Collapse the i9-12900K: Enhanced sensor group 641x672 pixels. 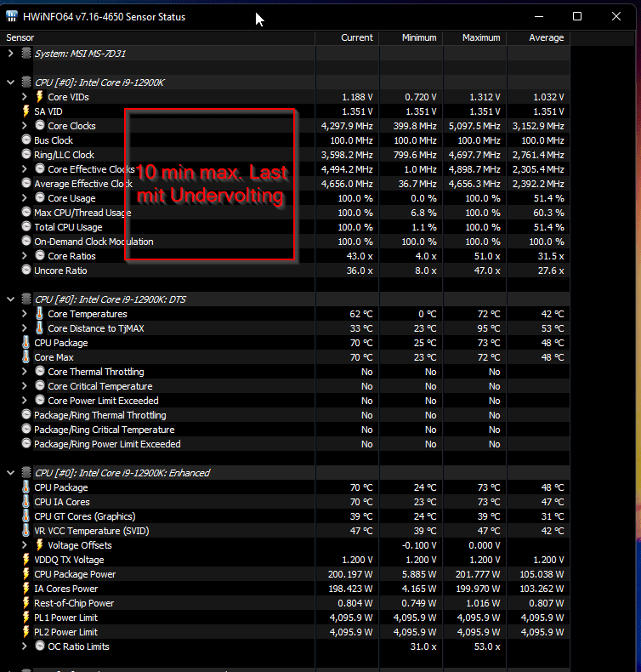coord(11,473)
